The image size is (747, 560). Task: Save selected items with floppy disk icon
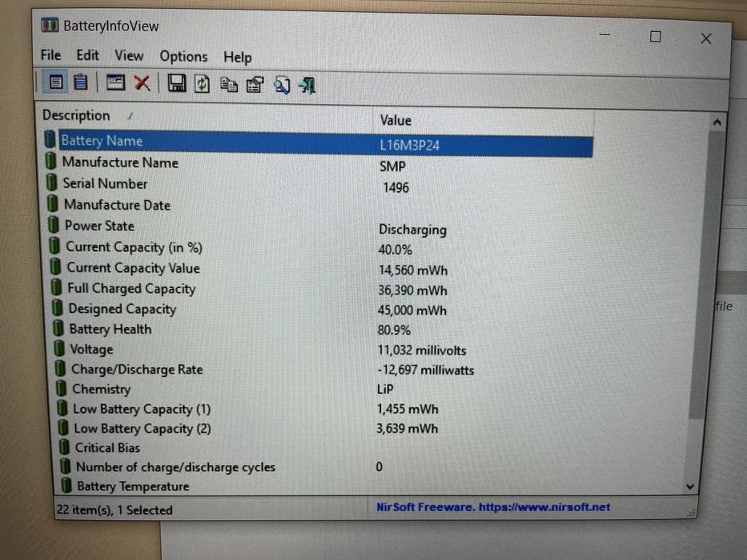pos(176,84)
